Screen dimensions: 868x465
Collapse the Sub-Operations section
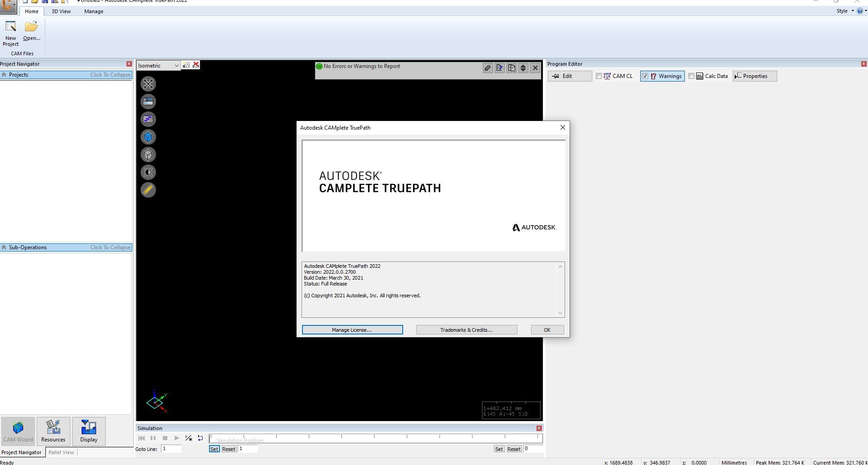[66, 247]
